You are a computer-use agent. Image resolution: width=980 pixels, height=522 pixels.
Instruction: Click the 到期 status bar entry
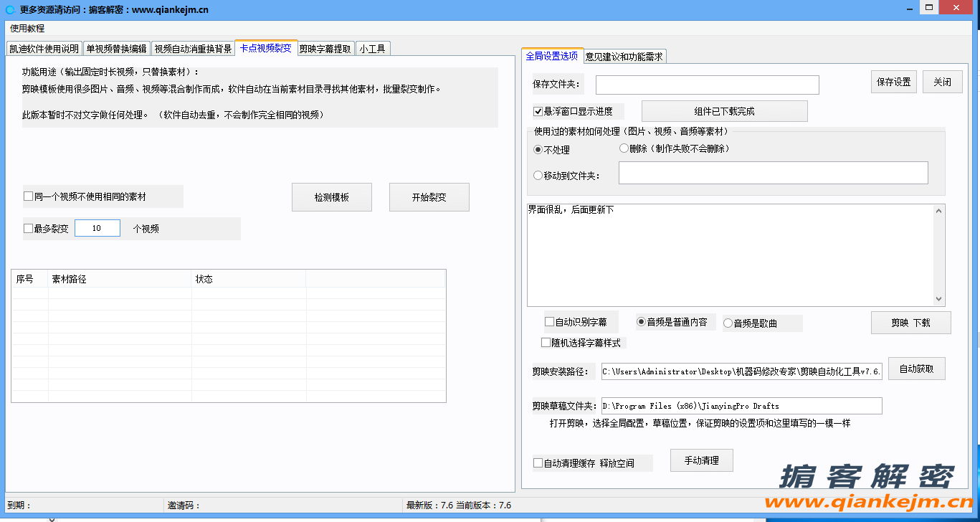coord(19,506)
